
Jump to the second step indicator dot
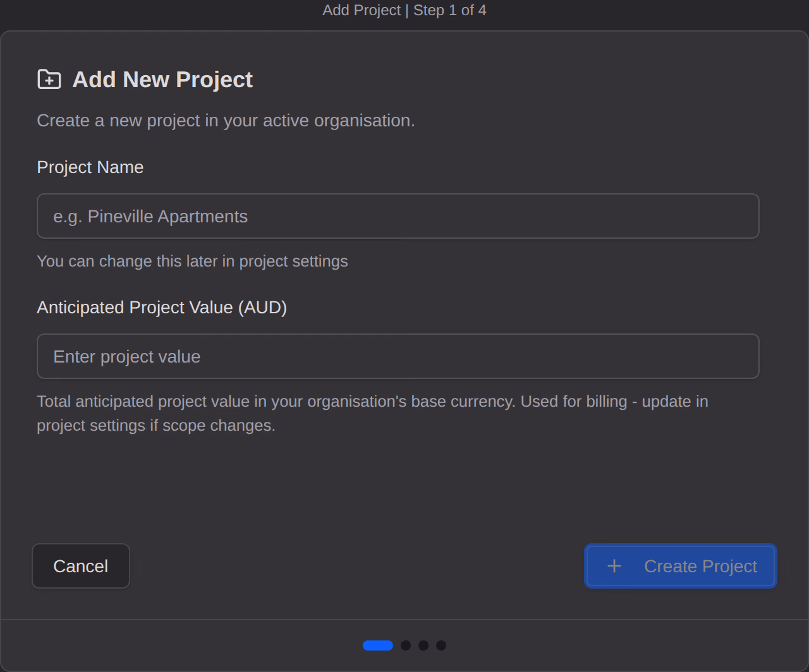pos(406,645)
